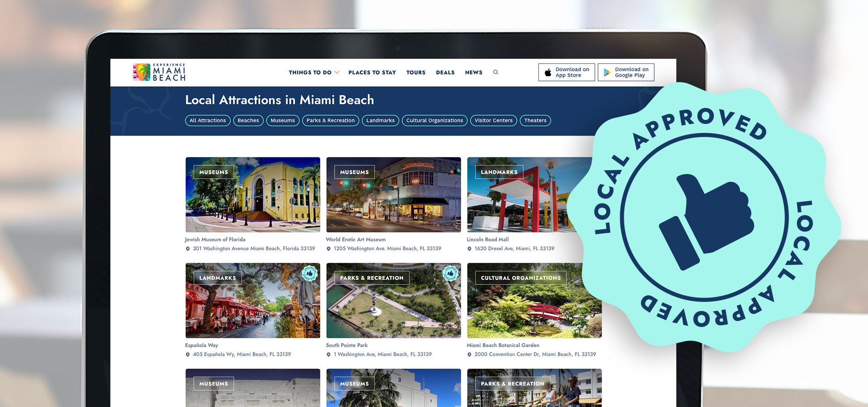Viewport: 868px width, 407px height.
Task: Click location pin beside 405 Española Wy
Action: click(x=188, y=355)
